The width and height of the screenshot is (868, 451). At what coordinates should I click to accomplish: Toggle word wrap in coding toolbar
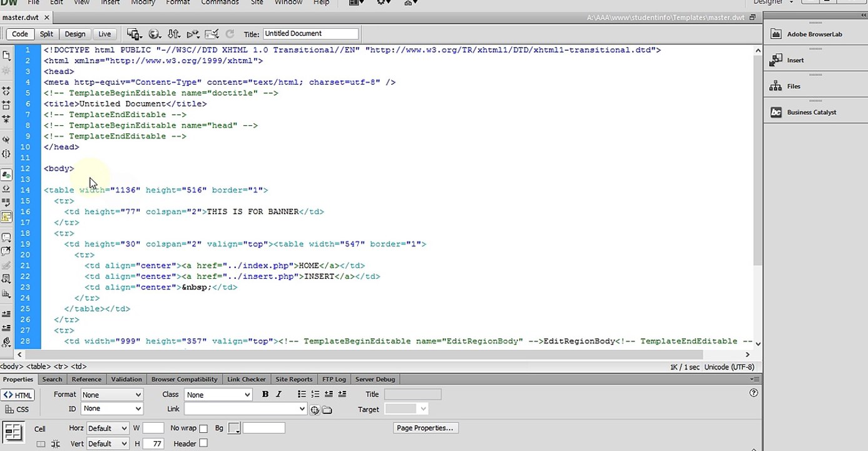point(6,202)
